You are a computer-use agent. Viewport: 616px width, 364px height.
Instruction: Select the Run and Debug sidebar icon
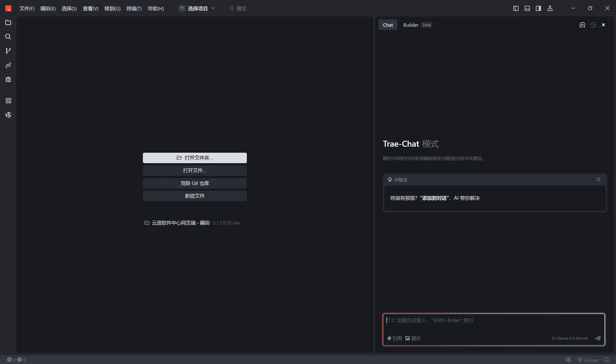8,80
